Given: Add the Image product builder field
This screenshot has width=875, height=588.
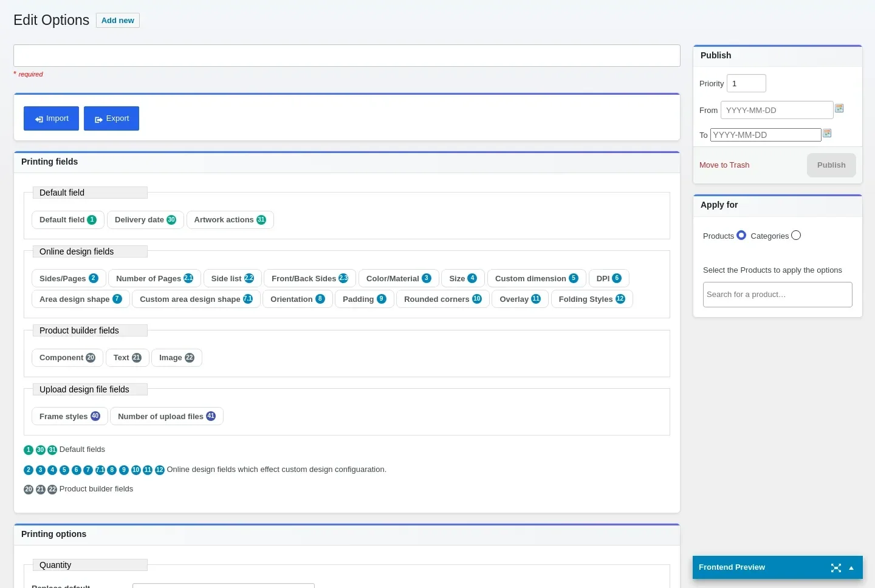Looking at the screenshot, I should point(177,358).
